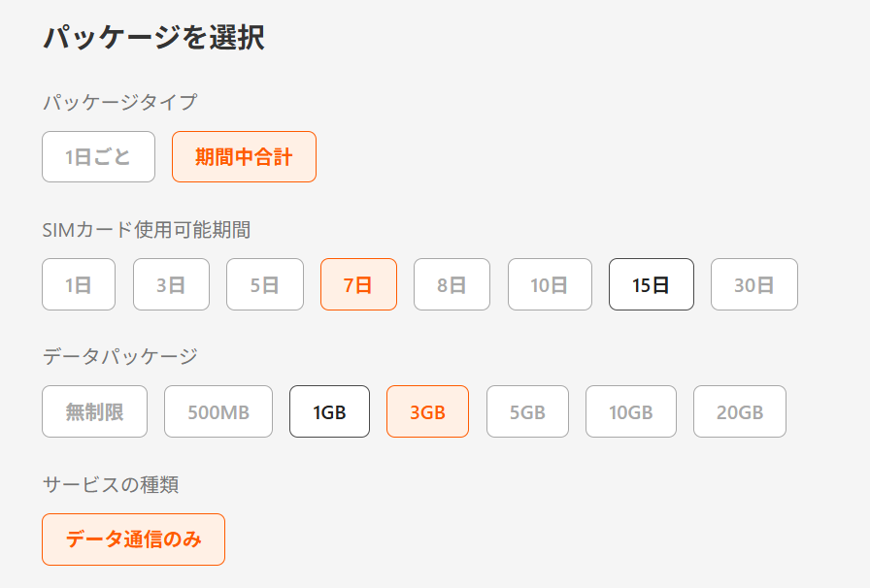Screen dimensions: 870x588
Task: Choose the 10日 SIM period
Action: 550,284
